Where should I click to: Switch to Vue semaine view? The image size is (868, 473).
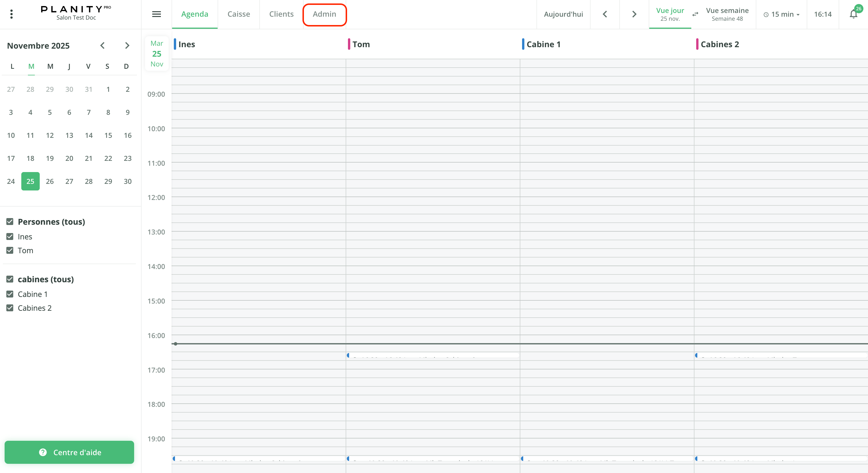pyautogui.click(x=727, y=14)
